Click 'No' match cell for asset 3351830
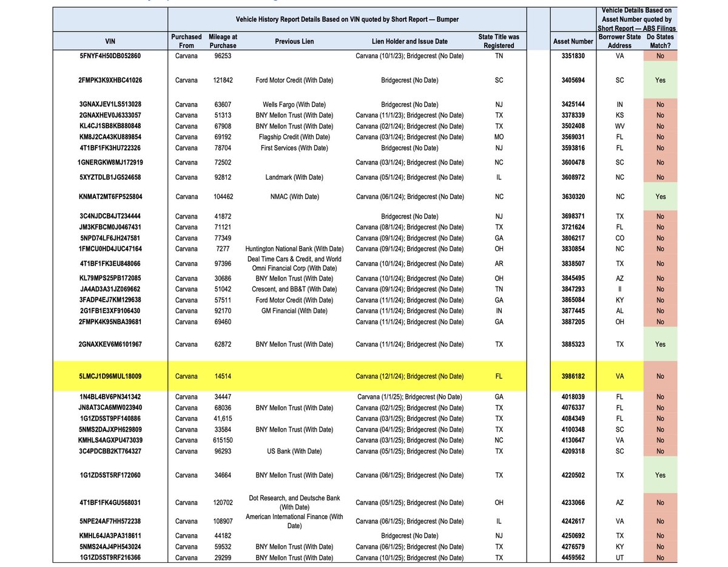Screen dimensions: 728x567 [661, 55]
